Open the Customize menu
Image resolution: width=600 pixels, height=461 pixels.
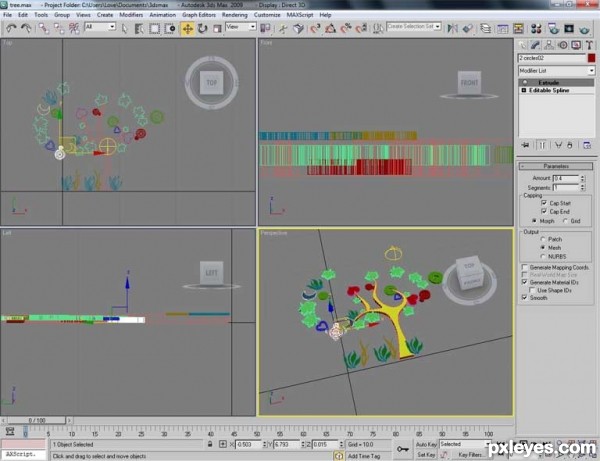click(267, 15)
